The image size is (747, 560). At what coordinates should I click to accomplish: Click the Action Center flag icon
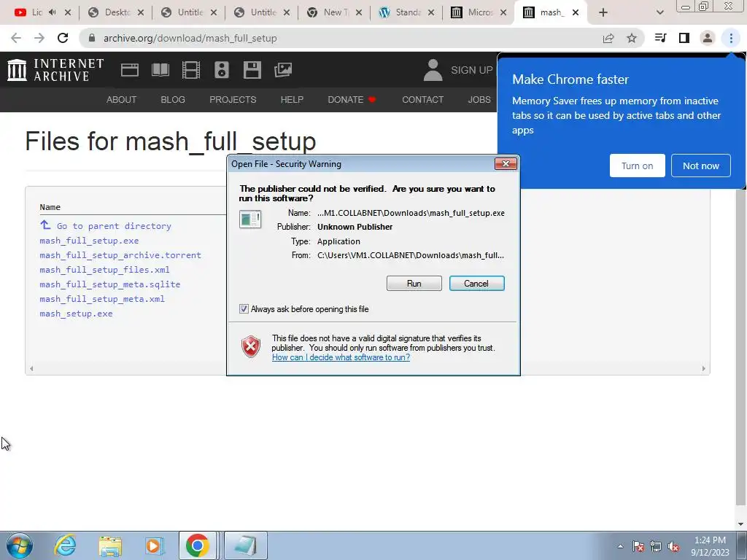[x=638, y=546]
